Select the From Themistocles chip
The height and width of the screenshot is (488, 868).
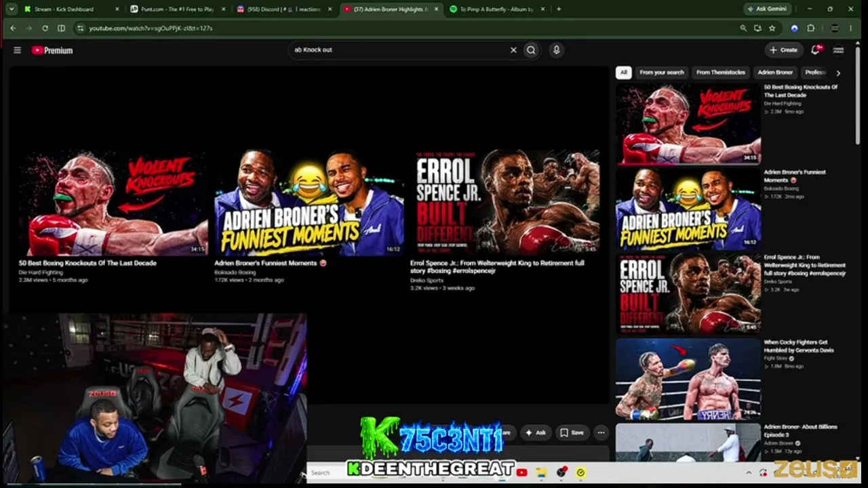pyautogui.click(x=720, y=73)
